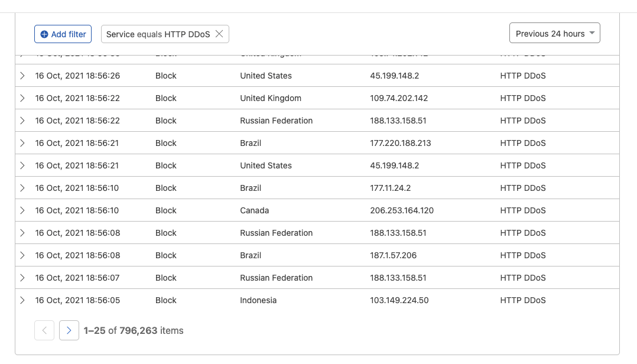
Task: Click the 1–25 of 796,263 items count
Action: (134, 330)
